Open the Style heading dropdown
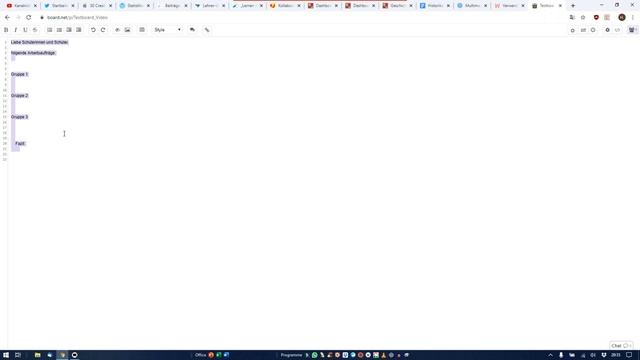The height and width of the screenshot is (360, 640). 167,30
